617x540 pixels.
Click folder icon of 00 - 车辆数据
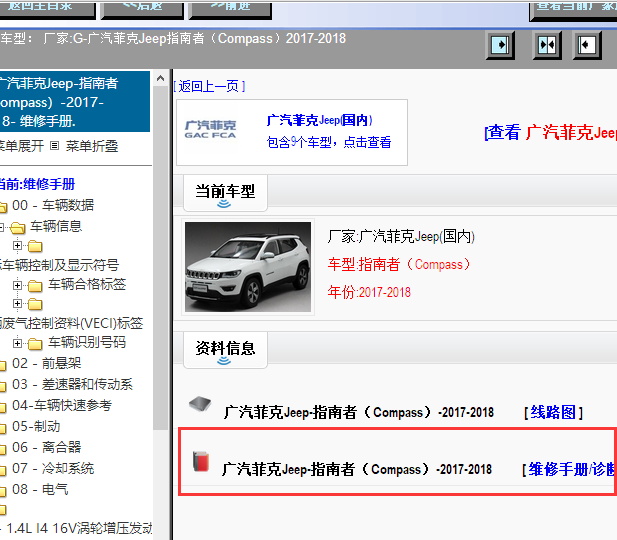(3, 206)
